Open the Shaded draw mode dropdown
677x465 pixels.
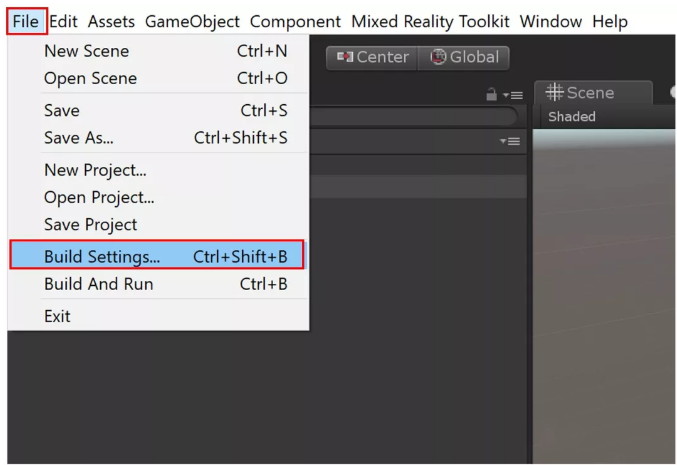coord(572,117)
